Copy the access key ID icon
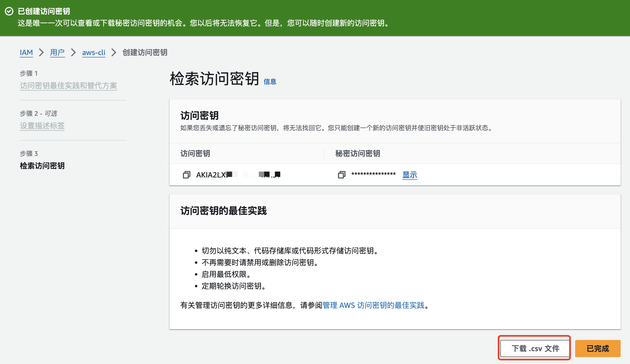The width and height of the screenshot is (630, 364). click(186, 175)
